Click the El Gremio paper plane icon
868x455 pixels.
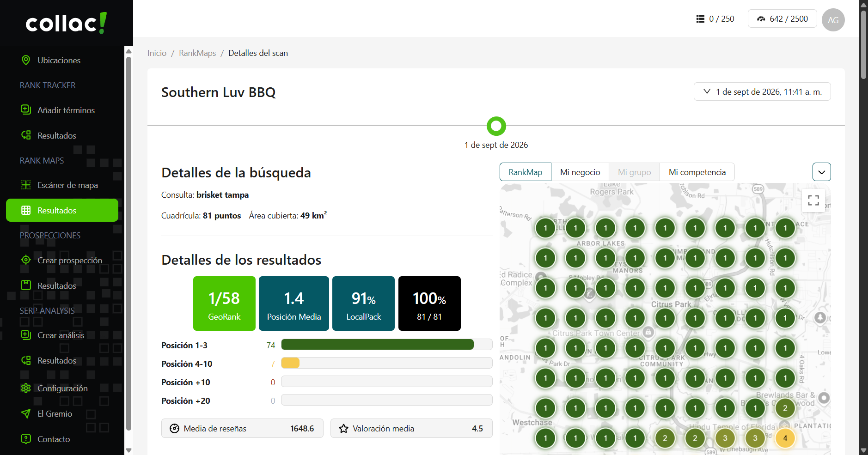26,413
